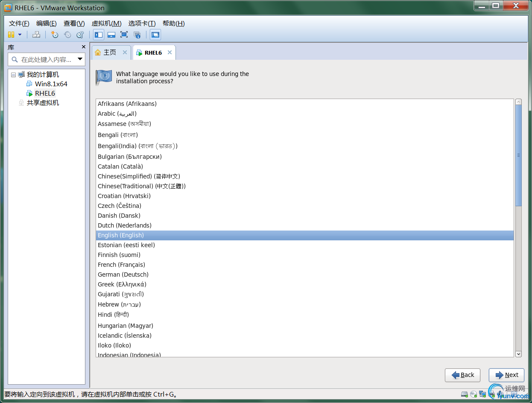Viewport: 532px width, 403px height.
Task: Select French (Français) language
Action: 305,265
